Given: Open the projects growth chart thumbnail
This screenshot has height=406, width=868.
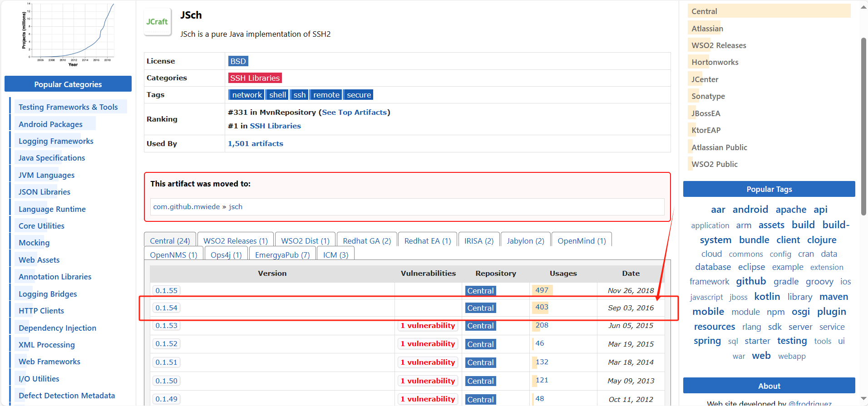Looking at the screenshot, I should click(x=68, y=34).
